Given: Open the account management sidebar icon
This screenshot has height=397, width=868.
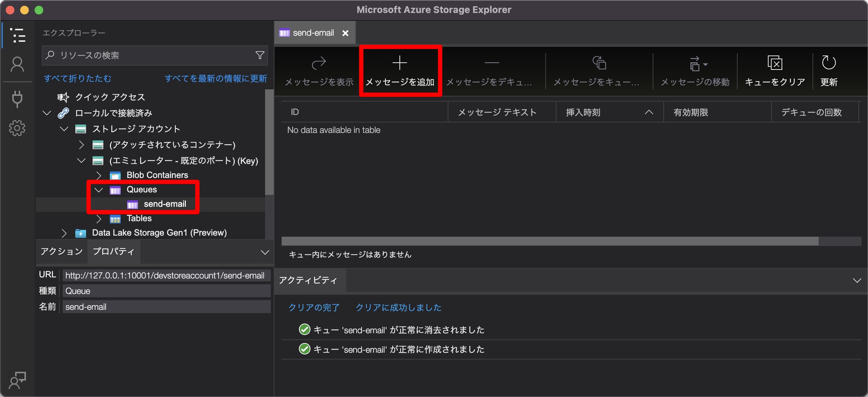Looking at the screenshot, I should click(17, 64).
